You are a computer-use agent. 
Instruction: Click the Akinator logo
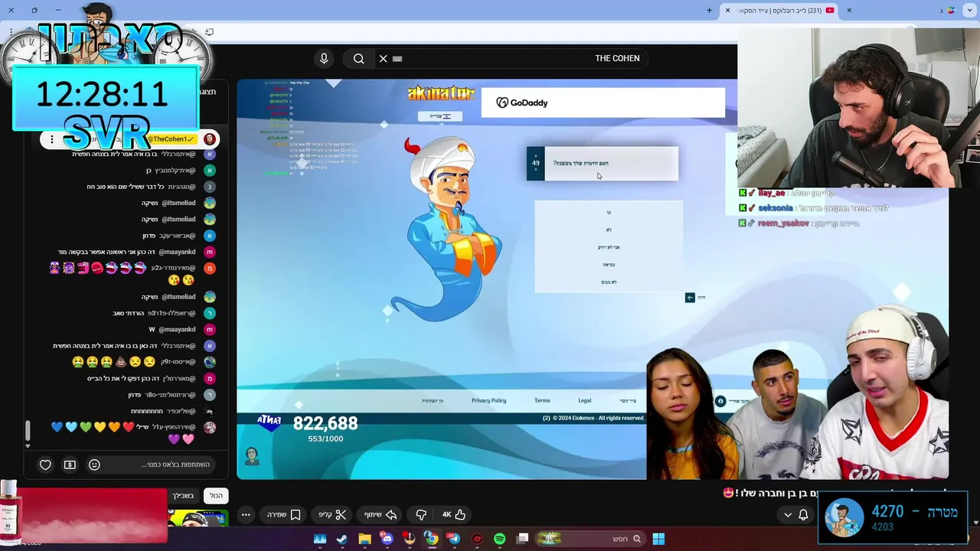point(441,93)
